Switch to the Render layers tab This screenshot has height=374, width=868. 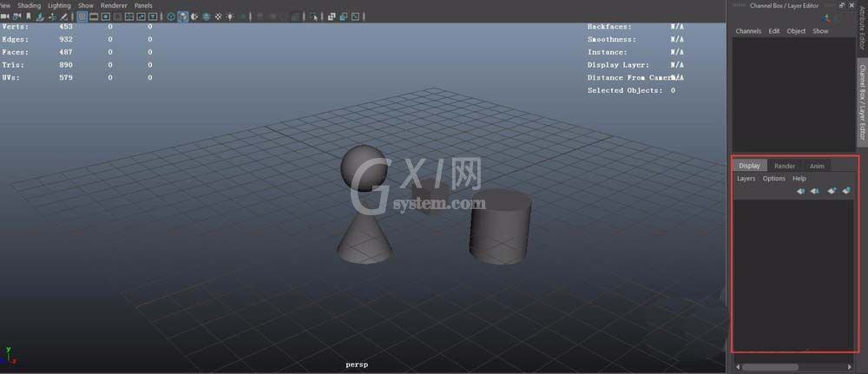click(x=785, y=166)
